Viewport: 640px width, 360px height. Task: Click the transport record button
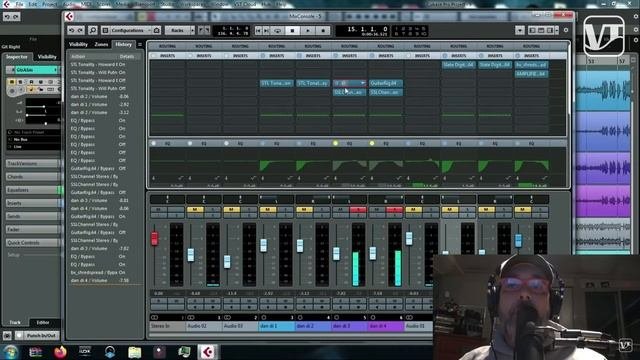(x=323, y=31)
